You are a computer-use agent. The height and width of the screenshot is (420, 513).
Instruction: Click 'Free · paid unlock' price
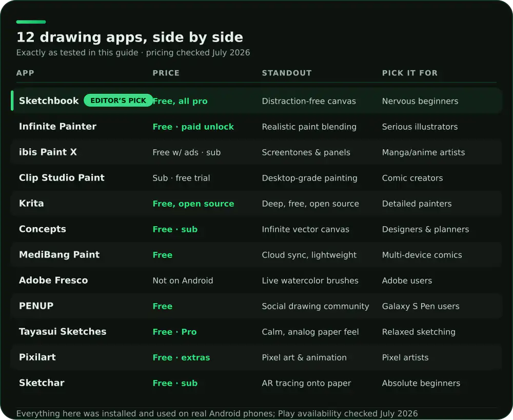[x=193, y=127]
